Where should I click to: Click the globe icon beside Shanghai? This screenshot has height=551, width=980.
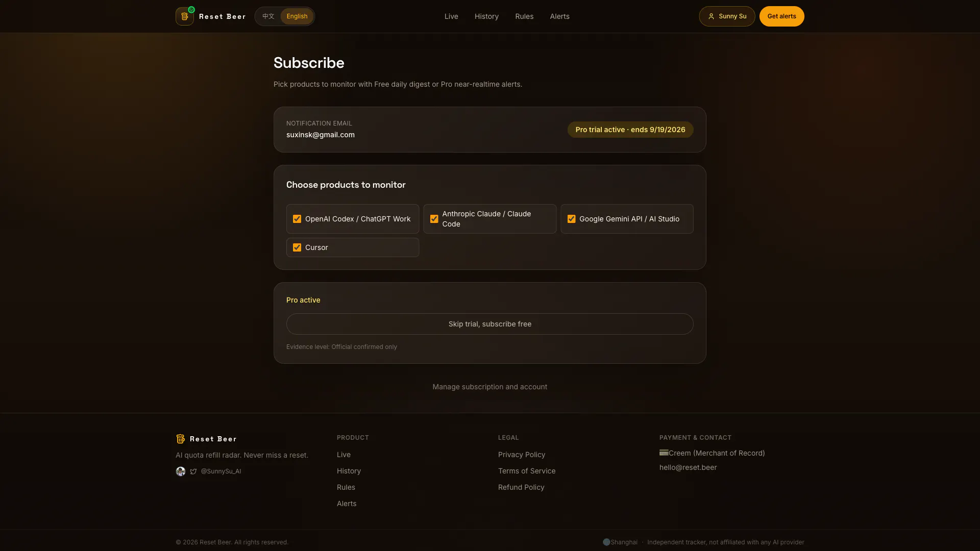[x=606, y=542]
